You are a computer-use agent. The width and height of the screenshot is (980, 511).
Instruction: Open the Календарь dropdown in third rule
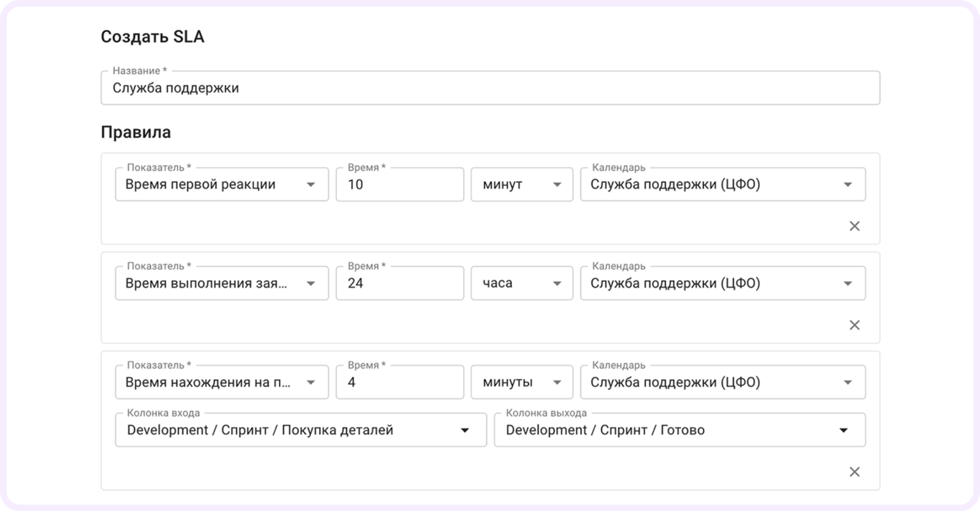coord(722,383)
